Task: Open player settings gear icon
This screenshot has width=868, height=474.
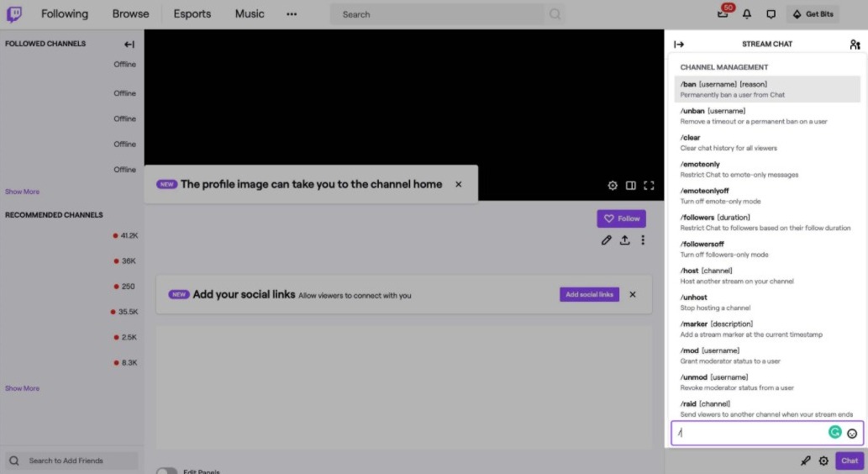Action: (613, 185)
